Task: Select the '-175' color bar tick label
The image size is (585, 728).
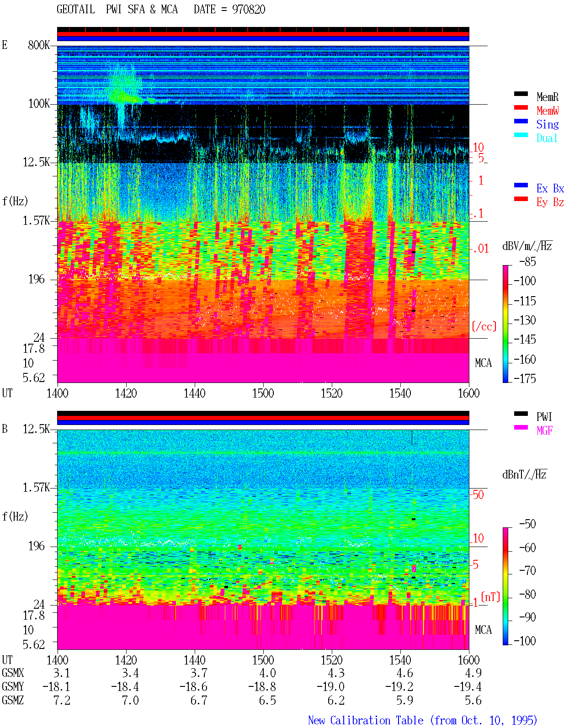Action: (x=525, y=378)
